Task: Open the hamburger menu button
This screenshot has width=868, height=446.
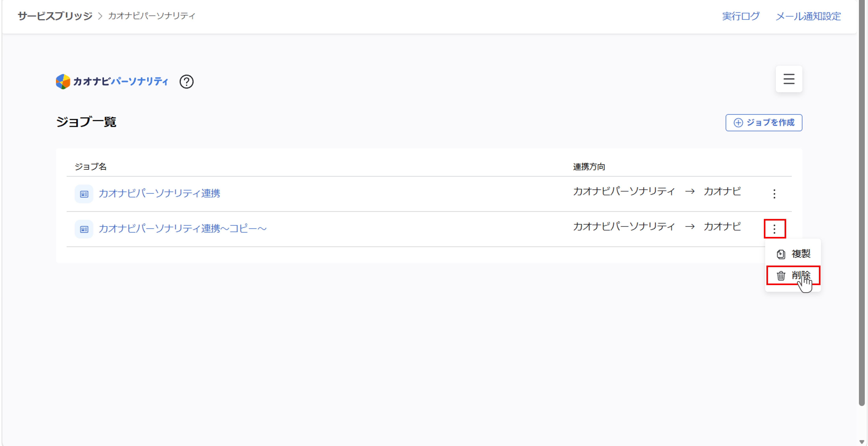Action: pos(789,79)
